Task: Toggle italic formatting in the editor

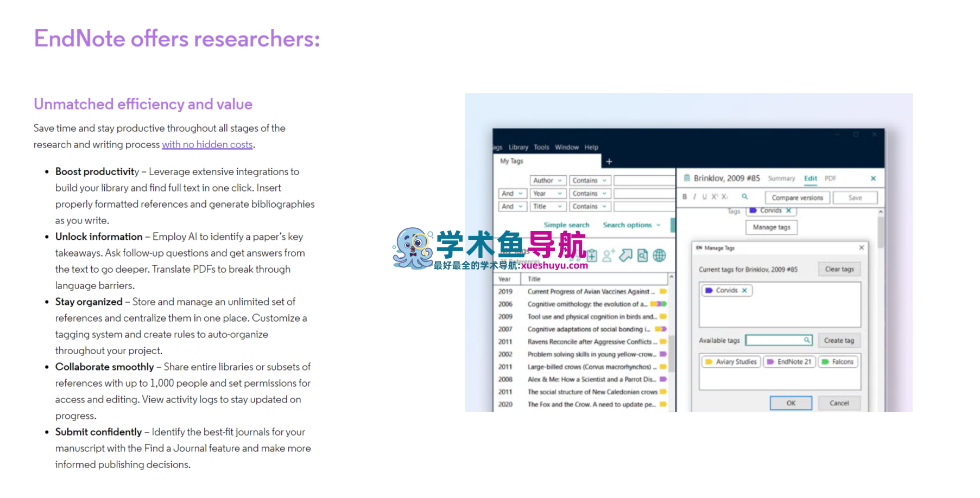Action: point(695,197)
